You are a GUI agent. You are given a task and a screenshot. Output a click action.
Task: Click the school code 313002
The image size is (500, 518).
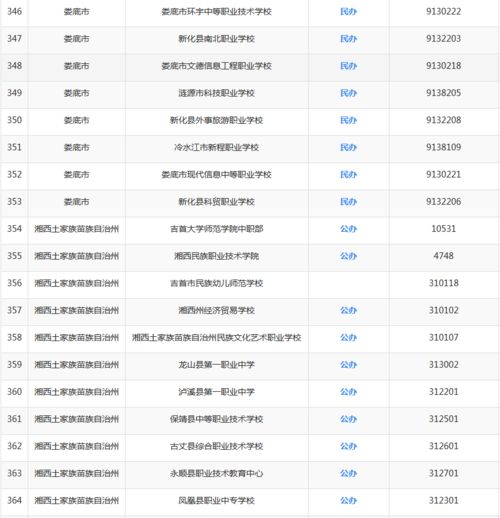443,365
